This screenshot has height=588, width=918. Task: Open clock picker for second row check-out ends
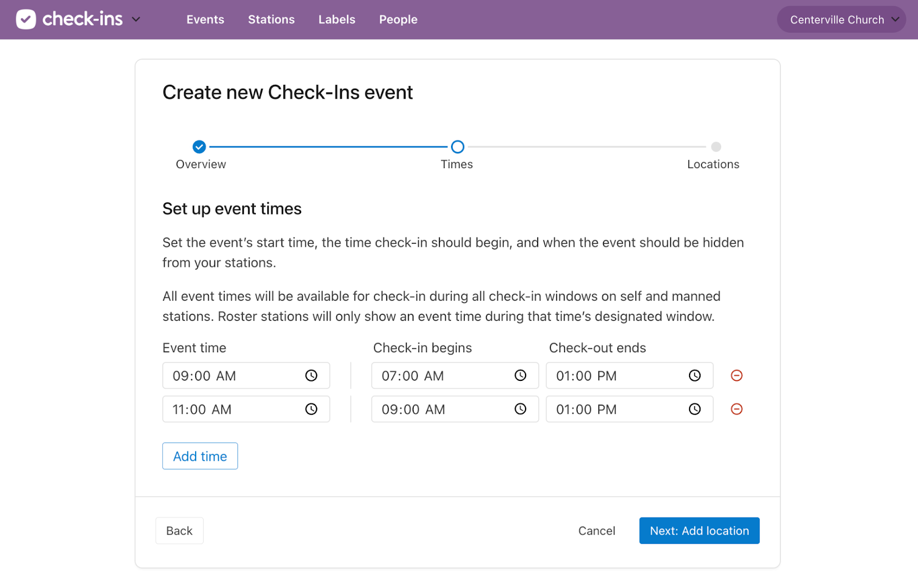[694, 409]
